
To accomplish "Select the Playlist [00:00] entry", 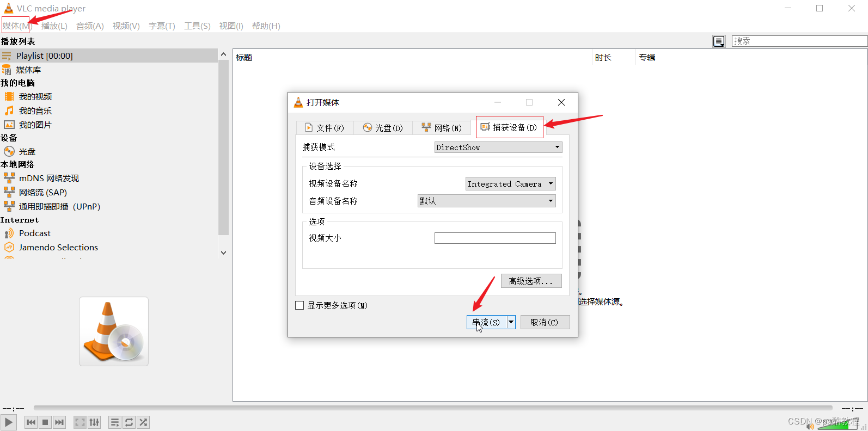I will click(109, 56).
